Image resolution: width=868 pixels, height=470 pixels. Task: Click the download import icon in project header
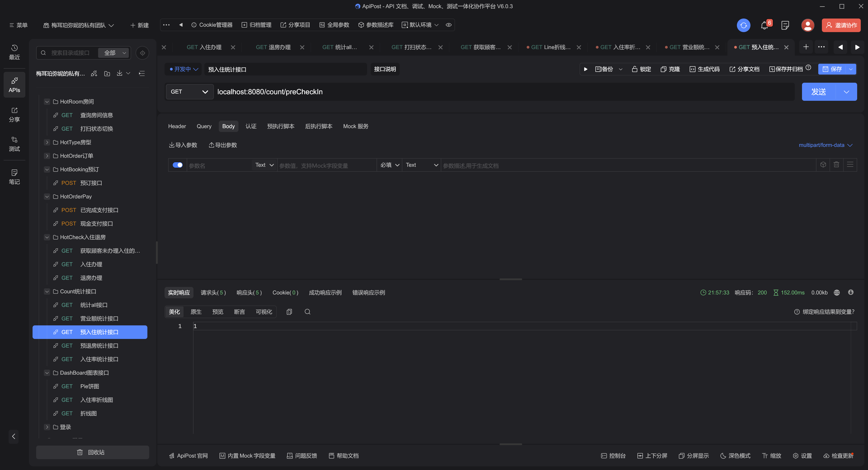click(120, 73)
